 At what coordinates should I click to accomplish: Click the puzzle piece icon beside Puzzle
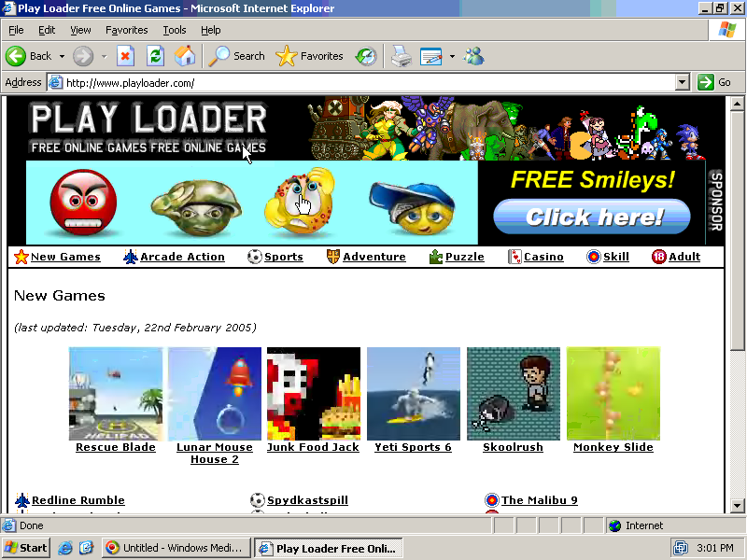tap(436, 257)
